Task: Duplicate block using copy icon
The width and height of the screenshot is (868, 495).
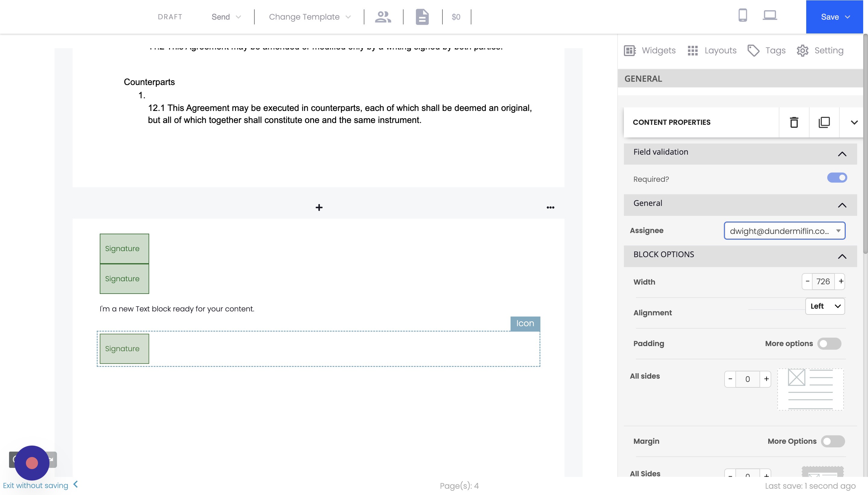Action: pyautogui.click(x=824, y=122)
